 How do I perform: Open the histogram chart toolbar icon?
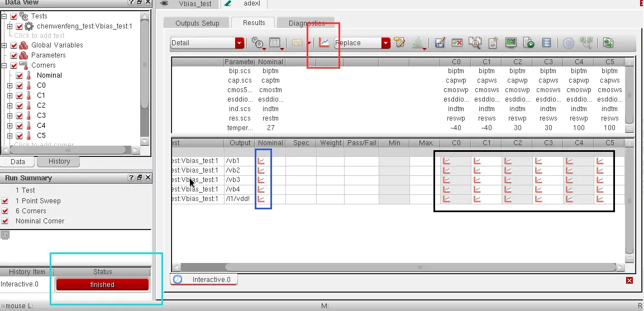point(418,43)
